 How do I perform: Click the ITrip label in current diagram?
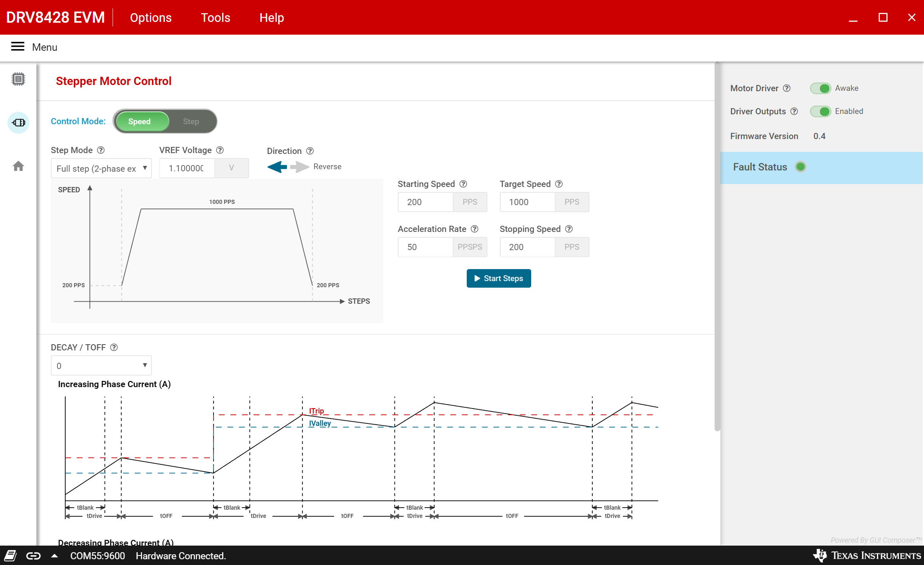click(x=316, y=411)
